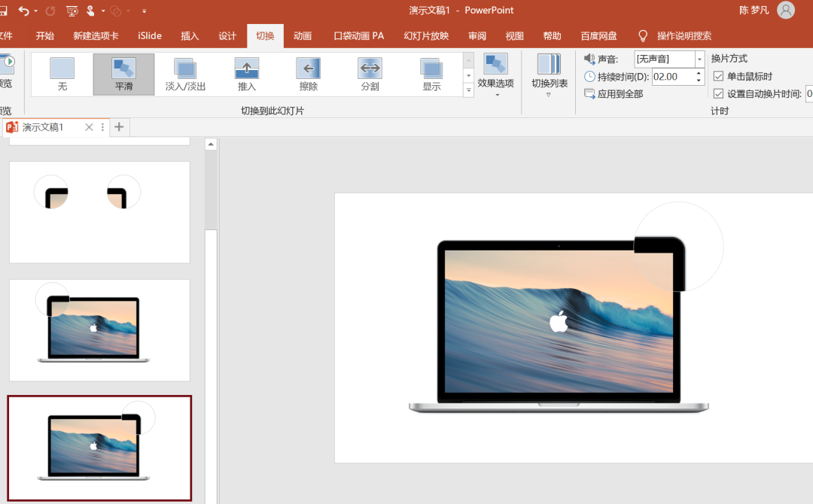Open the 切换列表 transition list
Viewport: 813px width, 504px height.
pos(550,74)
